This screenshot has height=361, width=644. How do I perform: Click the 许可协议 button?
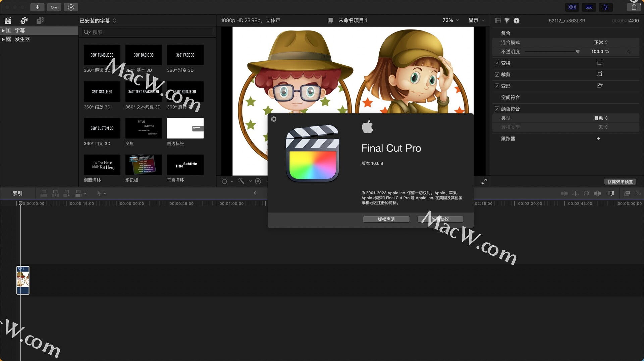(x=440, y=219)
